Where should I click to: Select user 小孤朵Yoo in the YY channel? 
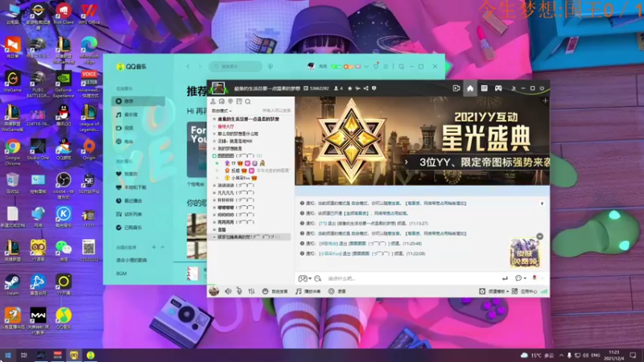pyautogui.click(x=240, y=178)
